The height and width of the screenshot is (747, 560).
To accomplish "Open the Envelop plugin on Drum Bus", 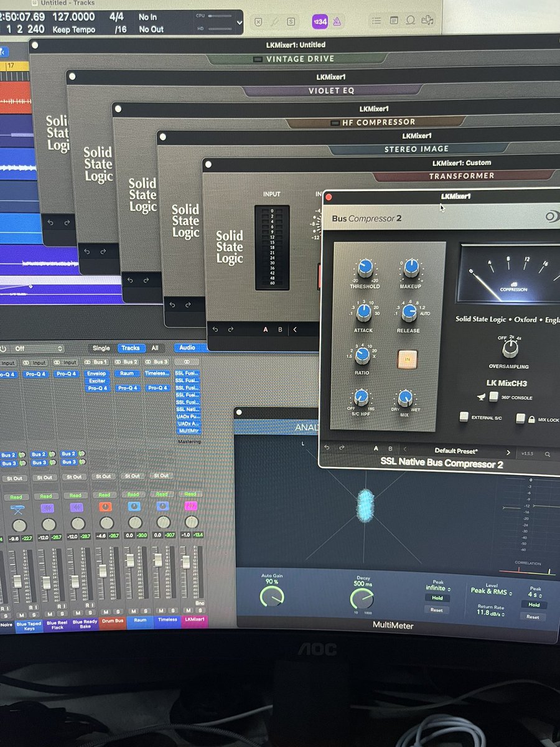I will point(97,374).
